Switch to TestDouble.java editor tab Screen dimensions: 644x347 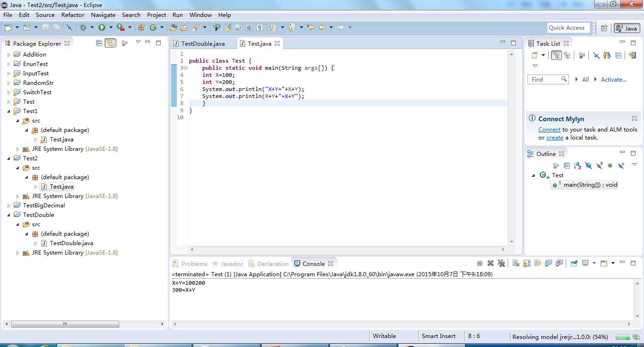(203, 43)
